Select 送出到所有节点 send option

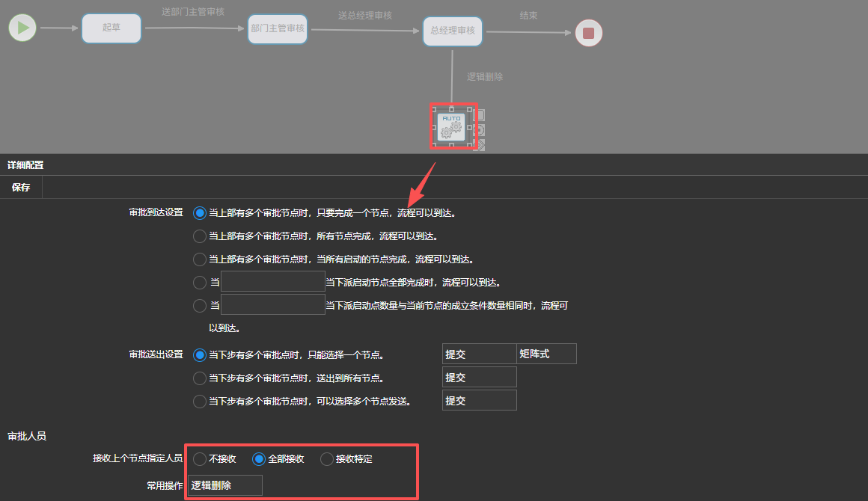pos(200,378)
